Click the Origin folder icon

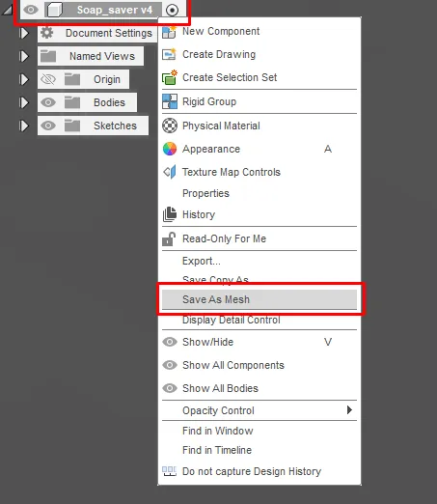(72, 79)
